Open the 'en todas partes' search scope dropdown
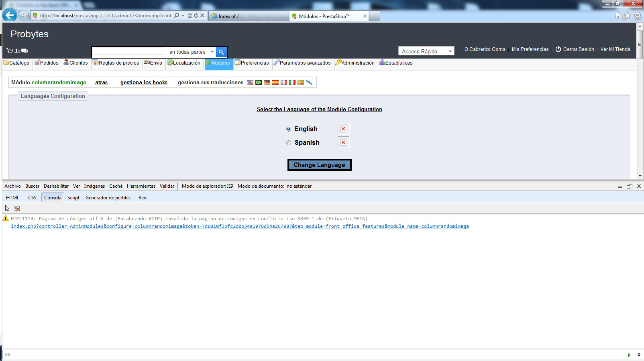Viewport: 644px width, 361px height. pyautogui.click(x=191, y=52)
